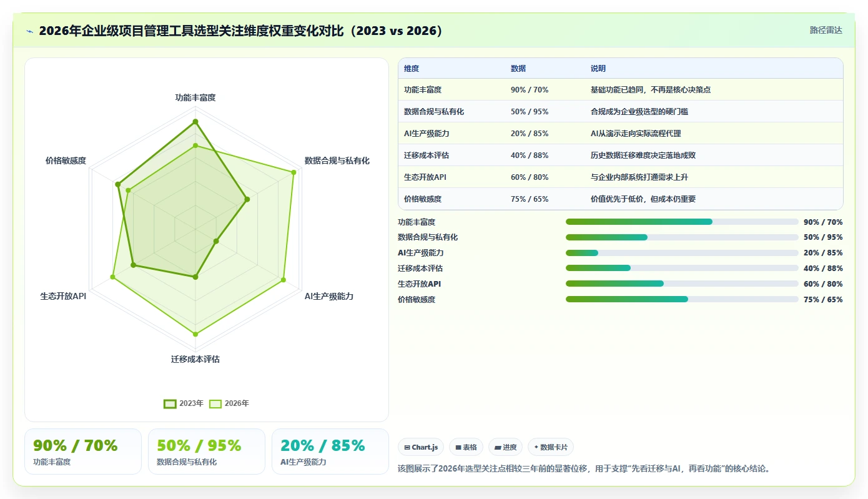Click the 功能丰富度 progress bar

tap(682, 222)
